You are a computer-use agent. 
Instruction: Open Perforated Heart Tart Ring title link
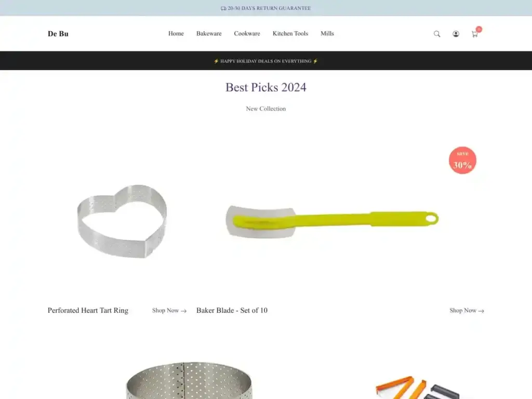[88, 310]
